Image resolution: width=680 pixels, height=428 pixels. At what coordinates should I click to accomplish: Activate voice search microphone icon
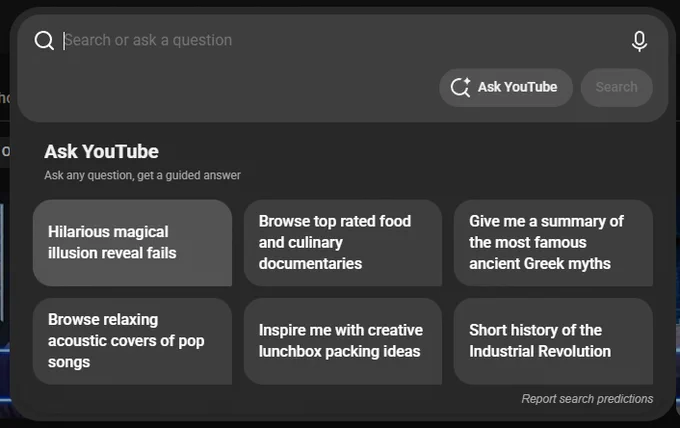click(639, 41)
